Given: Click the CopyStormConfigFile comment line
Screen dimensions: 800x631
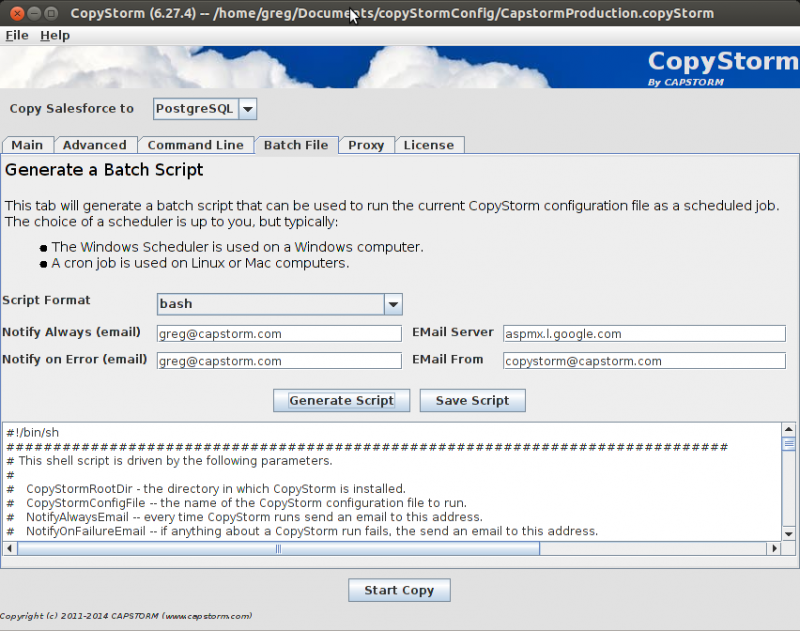Looking at the screenshot, I should coord(237,503).
